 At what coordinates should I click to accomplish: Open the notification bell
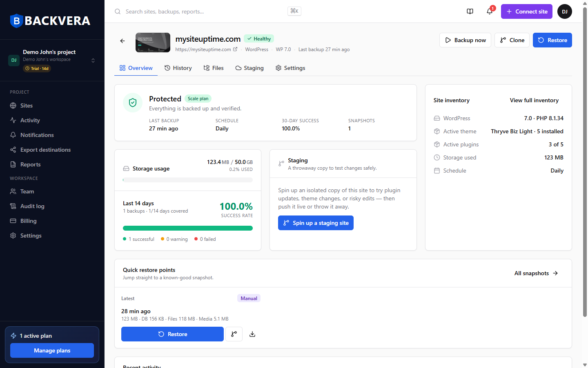pyautogui.click(x=490, y=11)
